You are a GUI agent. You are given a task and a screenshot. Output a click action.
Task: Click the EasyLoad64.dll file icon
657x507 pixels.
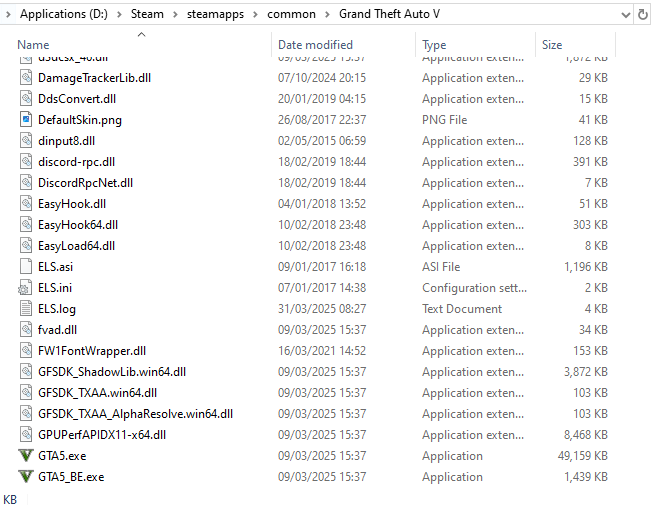[x=26, y=246]
